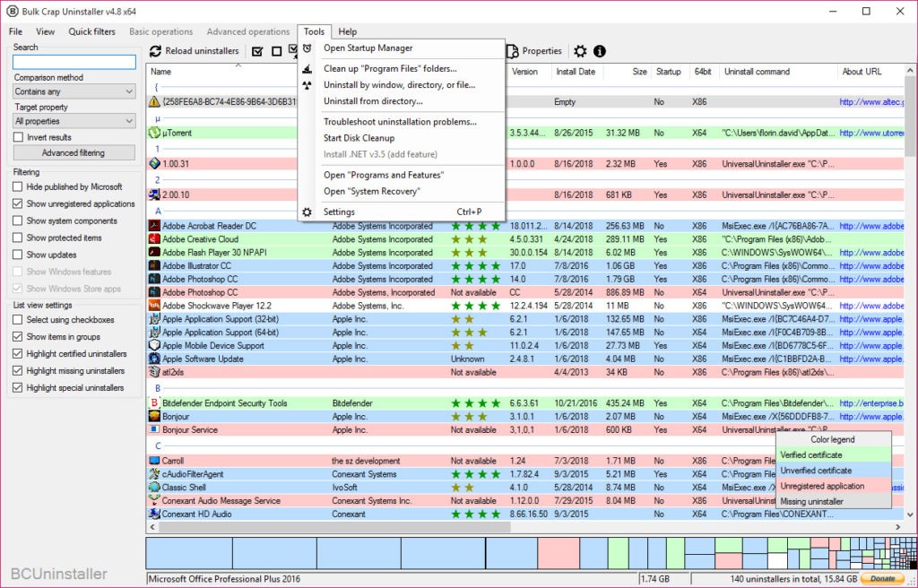Image resolution: width=918 pixels, height=588 pixels.
Task: Enable Show protected items checkbox
Action: [x=18, y=238]
